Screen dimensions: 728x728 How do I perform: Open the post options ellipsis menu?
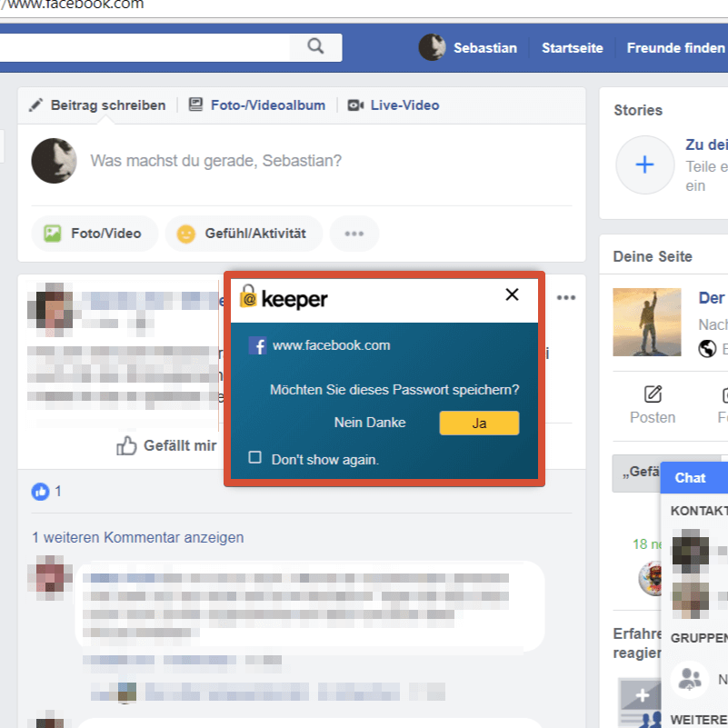tap(566, 297)
